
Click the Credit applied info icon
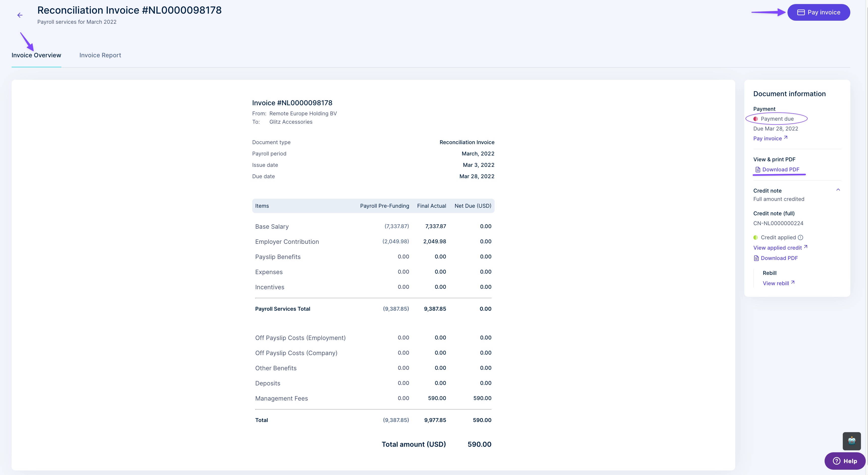[800, 237]
